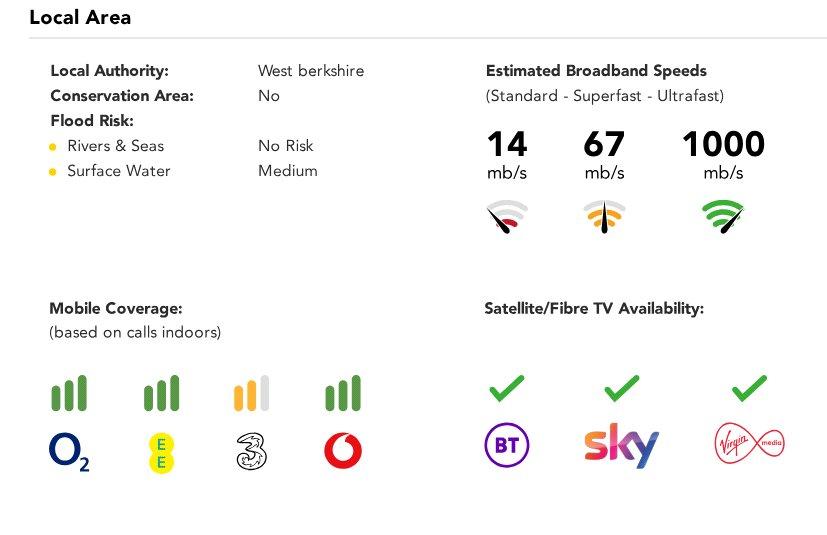Click the green checkmark above Virgin Media
The image size is (827, 535).
749,388
